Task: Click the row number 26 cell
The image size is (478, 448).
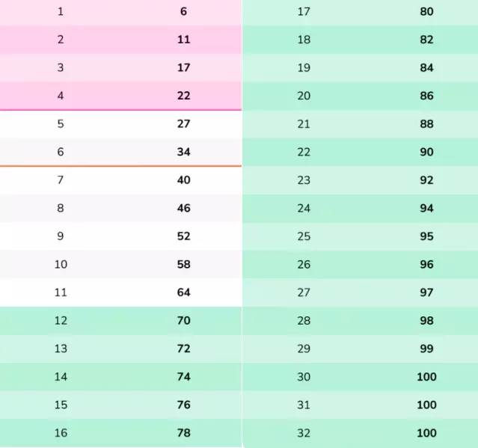Action: click(x=304, y=264)
